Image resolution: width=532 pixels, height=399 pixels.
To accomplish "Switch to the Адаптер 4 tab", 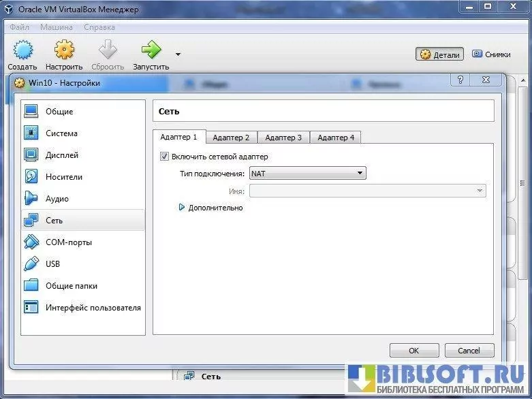I will point(336,138).
